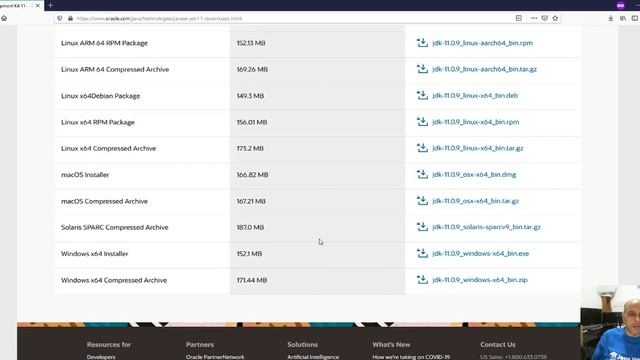
Task: Download jdk-11.0.9_windows-x64_bin.exe link
Action: (x=481, y=253)
